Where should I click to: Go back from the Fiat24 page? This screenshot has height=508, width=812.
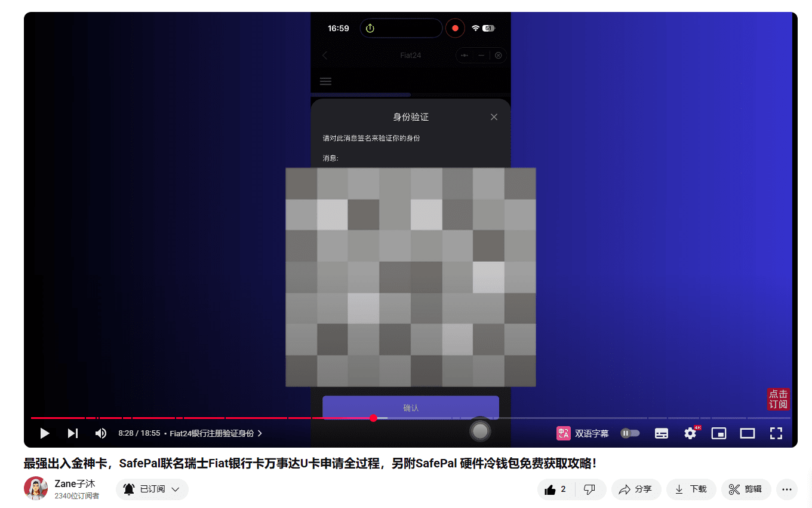(325, 56)
